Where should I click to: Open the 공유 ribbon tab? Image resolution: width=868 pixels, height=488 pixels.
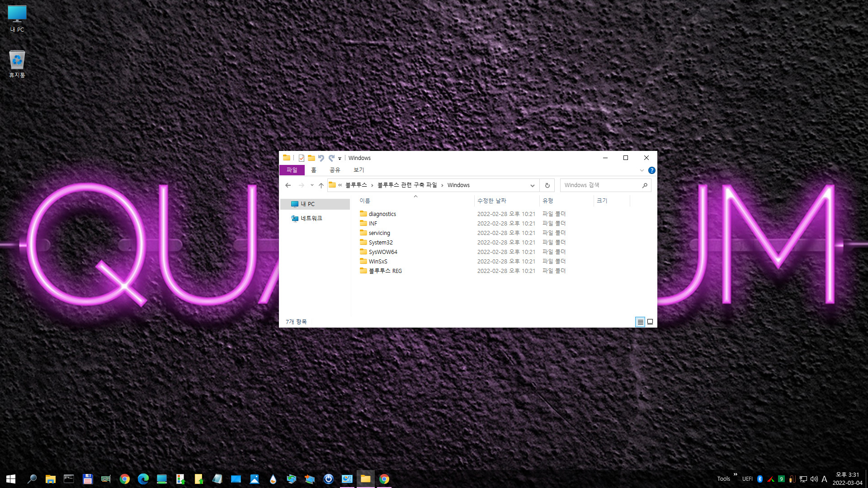tap(335, 170)
